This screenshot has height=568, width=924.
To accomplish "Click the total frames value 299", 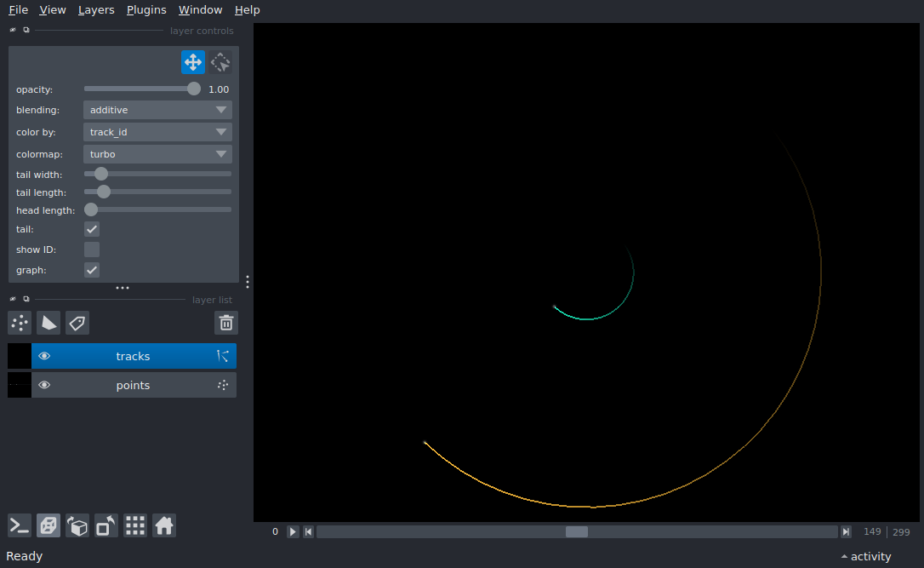I will coord(901,531).
